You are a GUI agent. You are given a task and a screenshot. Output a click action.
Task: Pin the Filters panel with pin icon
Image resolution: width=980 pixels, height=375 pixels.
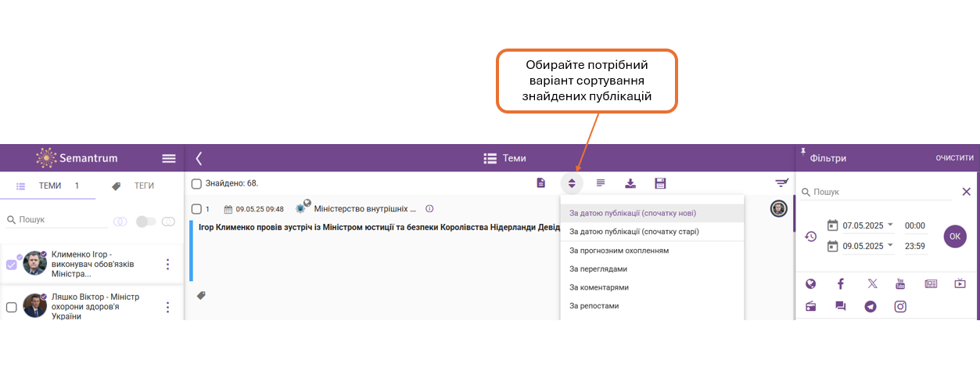[x=802, y=153]
